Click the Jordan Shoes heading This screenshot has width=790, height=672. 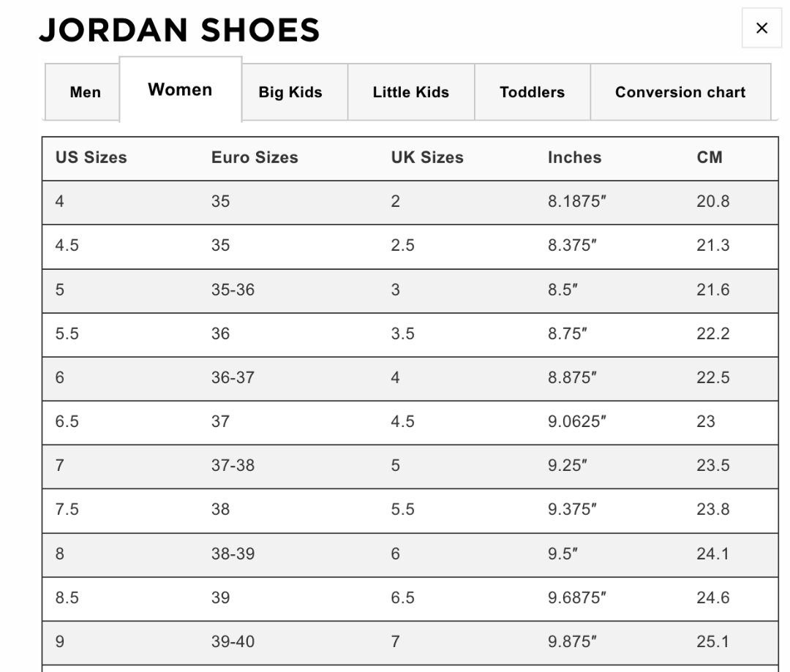(x=179, y=30)
